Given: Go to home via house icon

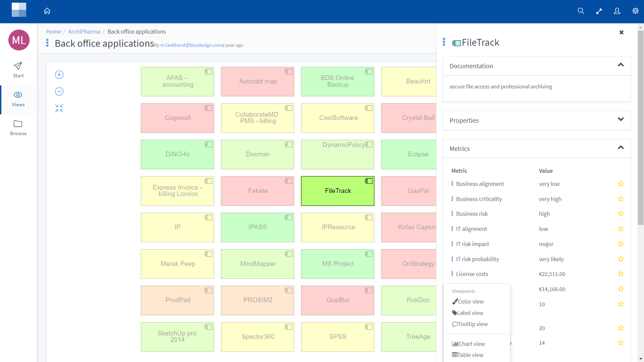Looking at the screenshot, I should click(47, 11).
